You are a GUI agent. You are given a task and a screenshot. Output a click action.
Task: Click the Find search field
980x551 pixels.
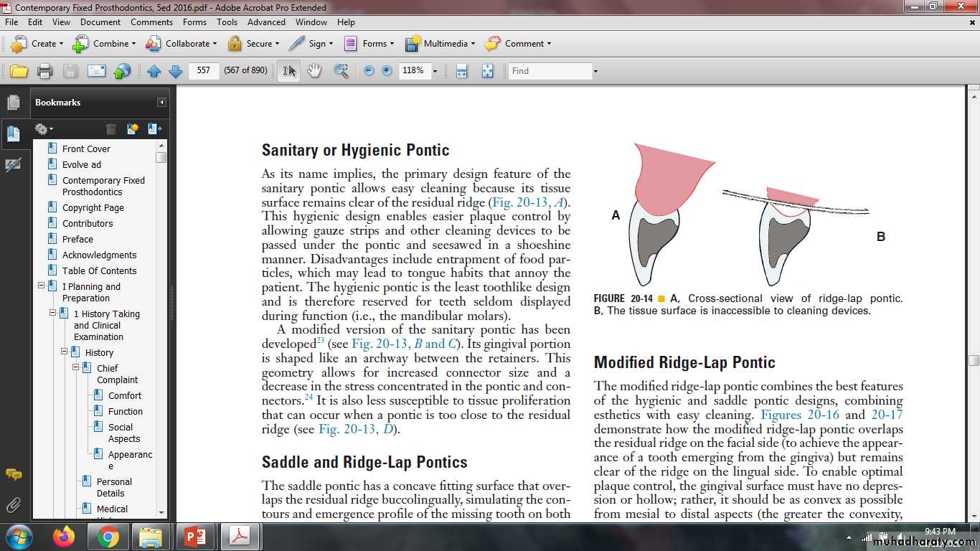(550, 71)
